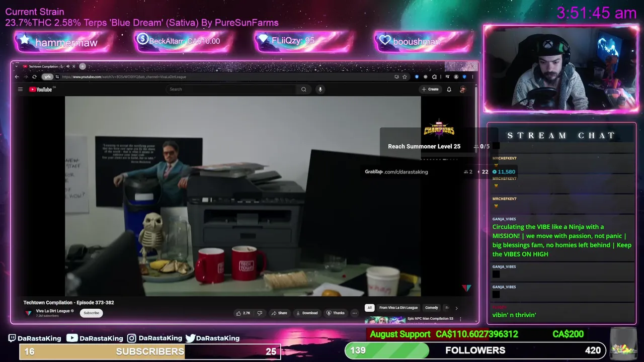The height and width of the screenshot is (362, 644).
Task: Like the video with 2.7K thumbs up
Action: point(244,313)
